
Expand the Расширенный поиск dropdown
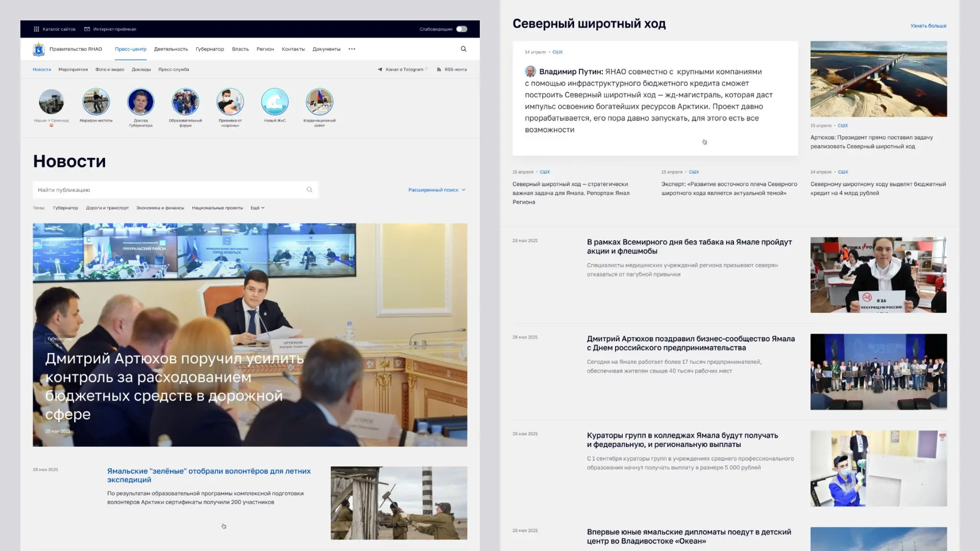coord(437,190)
